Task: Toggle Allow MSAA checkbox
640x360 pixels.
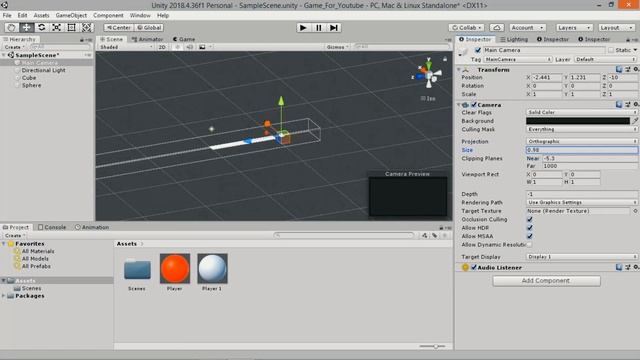Action: 529,236
